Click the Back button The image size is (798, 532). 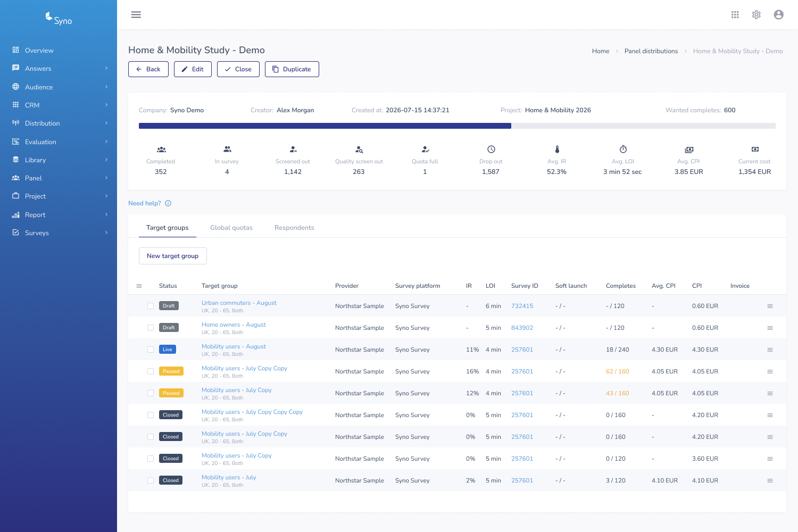[148, 69]
